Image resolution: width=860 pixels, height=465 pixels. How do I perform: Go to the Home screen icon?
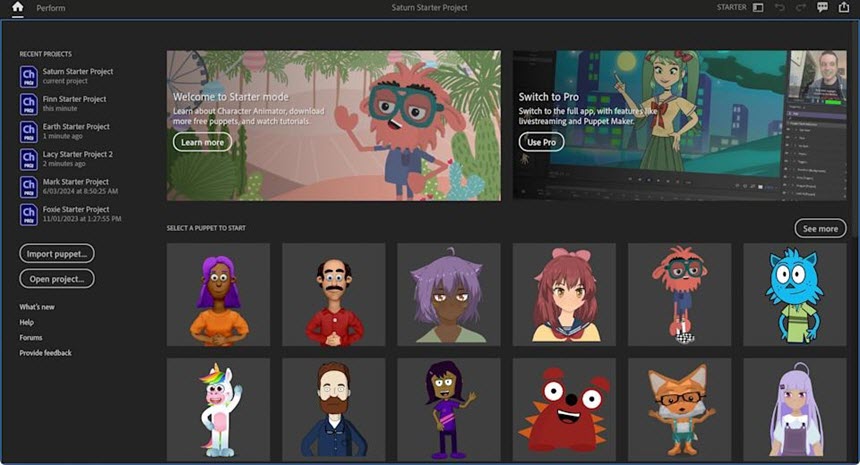coord(18,7)
